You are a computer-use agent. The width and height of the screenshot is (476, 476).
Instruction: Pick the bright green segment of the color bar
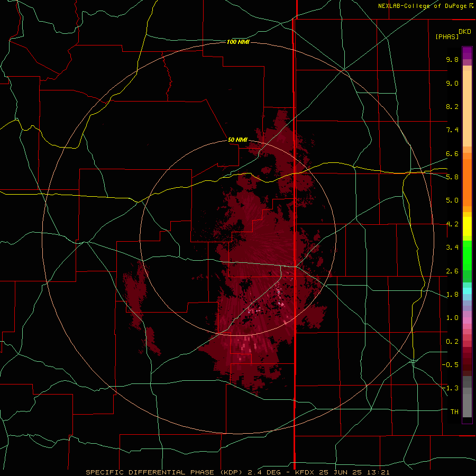coord(467,255)
